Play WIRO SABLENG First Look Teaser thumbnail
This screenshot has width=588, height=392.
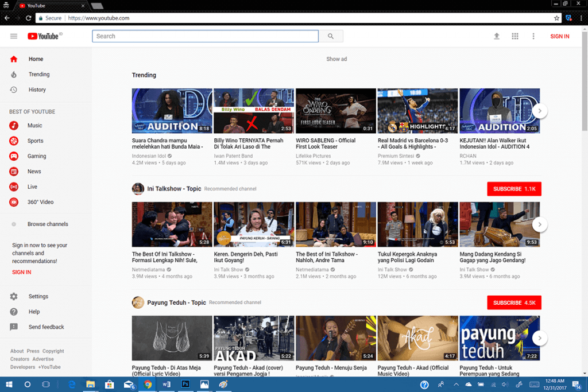pos(335,111)
